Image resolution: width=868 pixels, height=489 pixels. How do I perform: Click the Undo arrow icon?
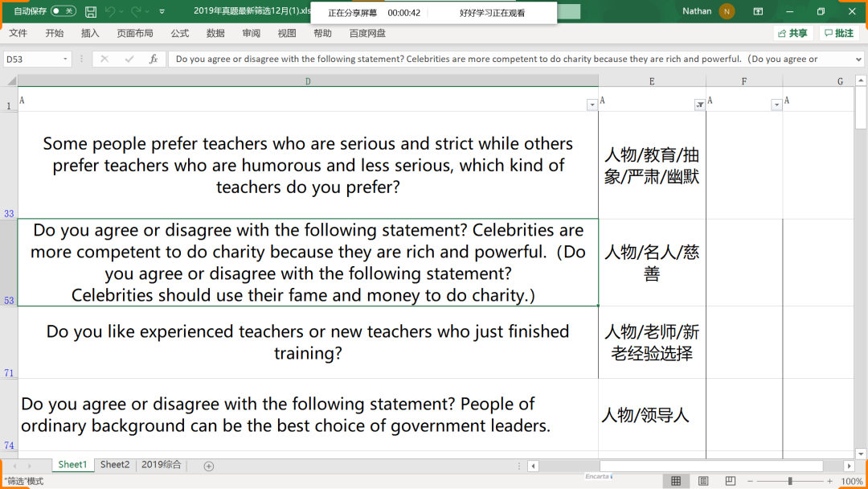tap(111, 12)
